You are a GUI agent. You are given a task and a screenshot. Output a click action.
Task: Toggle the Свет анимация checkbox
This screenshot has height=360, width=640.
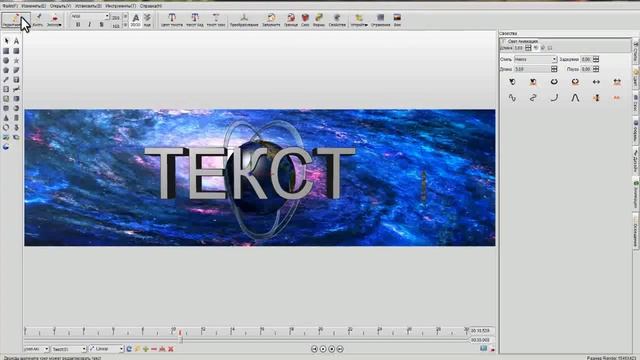point(503,41)
